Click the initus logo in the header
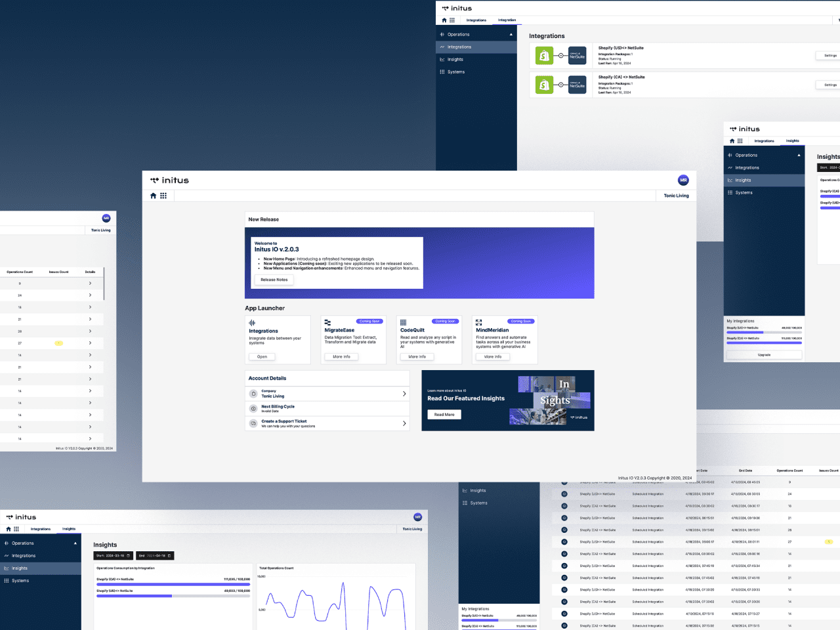This screenshot has width=840, height=630. point(169,180)
